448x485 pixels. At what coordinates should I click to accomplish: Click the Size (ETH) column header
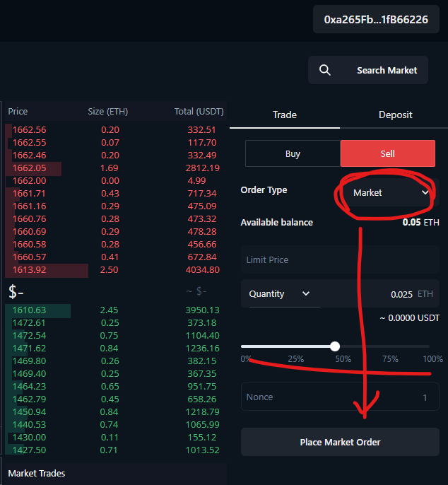[x=107, y=112]
